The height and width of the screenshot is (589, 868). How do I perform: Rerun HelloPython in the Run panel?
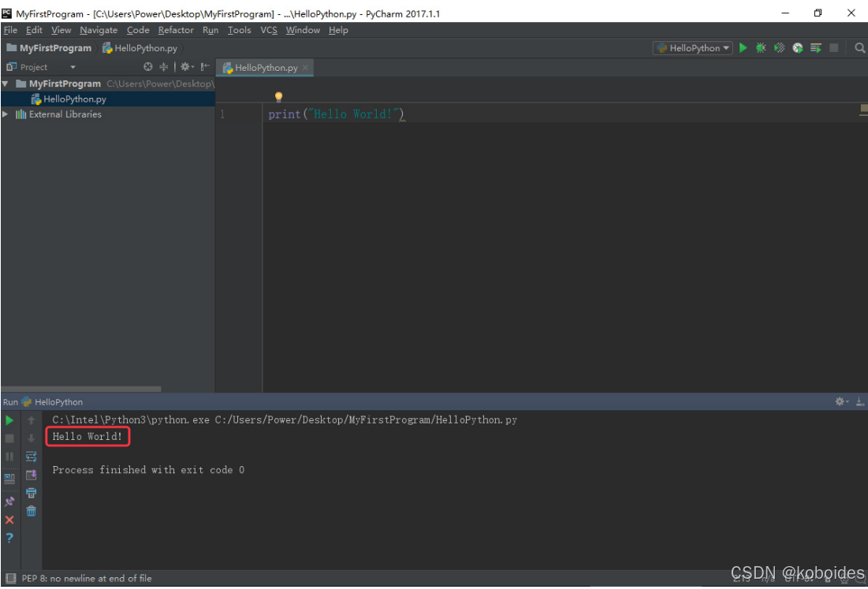pyautogui.click(x=9, y=420)
